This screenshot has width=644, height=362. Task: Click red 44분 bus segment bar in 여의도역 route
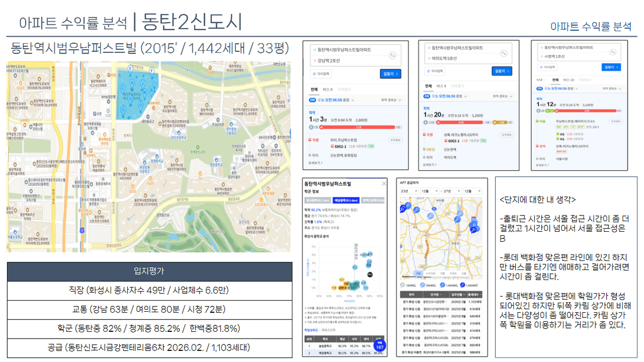coord(460,122)
